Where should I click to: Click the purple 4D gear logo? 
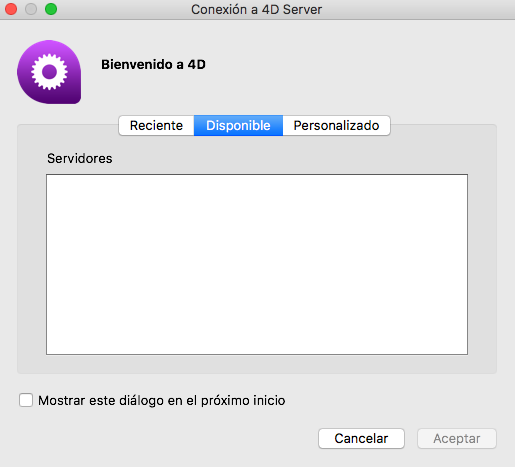pyautogui.click(x=49, y=72)
